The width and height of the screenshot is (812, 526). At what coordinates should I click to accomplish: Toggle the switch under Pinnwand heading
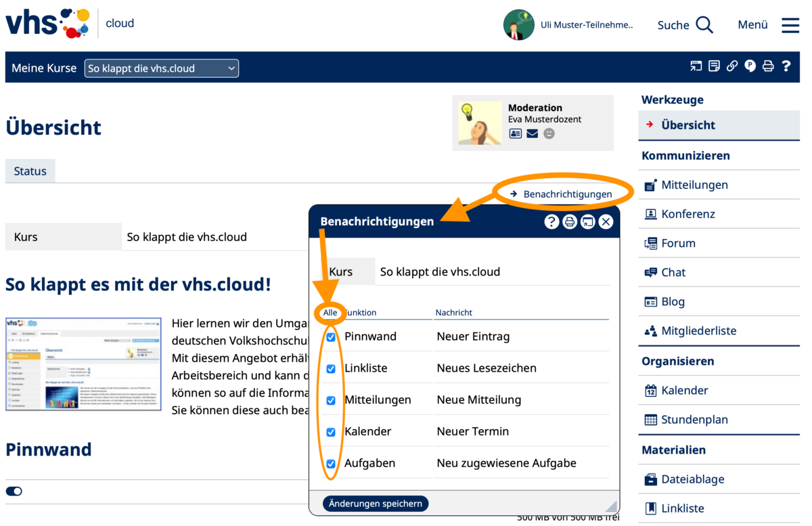(14, 491)
